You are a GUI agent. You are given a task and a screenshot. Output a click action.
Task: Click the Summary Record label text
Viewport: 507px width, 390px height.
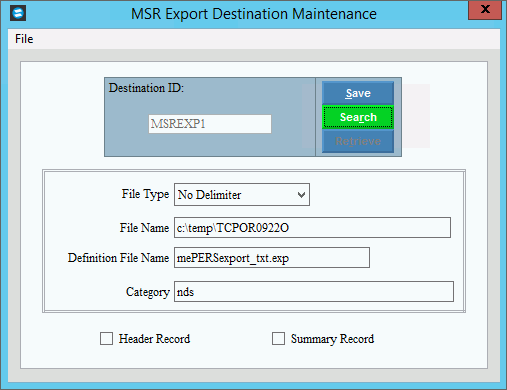click(x=332, y=339)
